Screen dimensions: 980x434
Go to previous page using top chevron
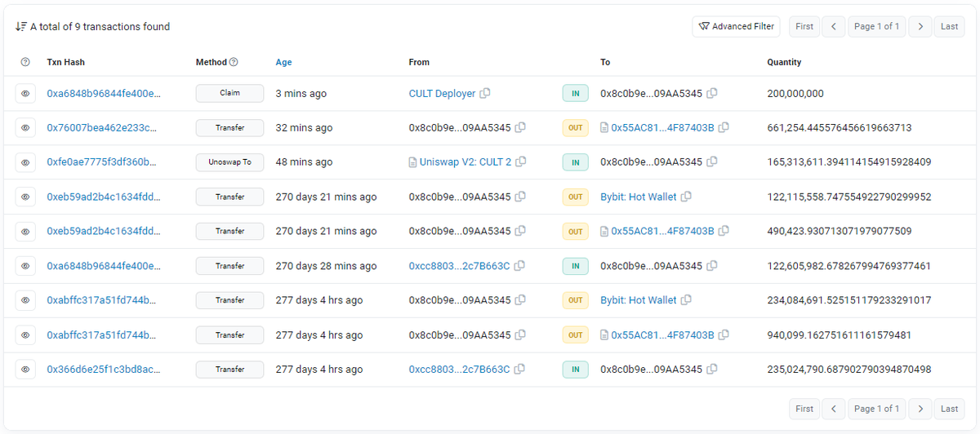pos(833,26)
